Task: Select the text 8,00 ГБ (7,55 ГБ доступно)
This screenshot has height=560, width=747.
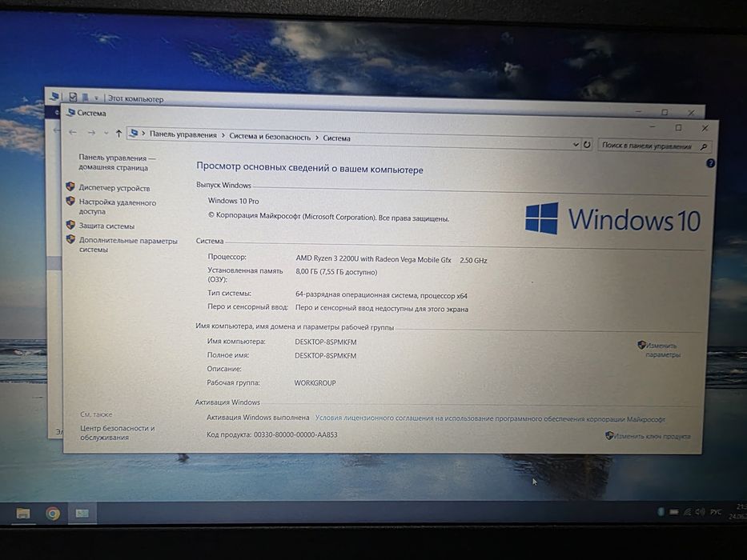Action: coord(336,272)
